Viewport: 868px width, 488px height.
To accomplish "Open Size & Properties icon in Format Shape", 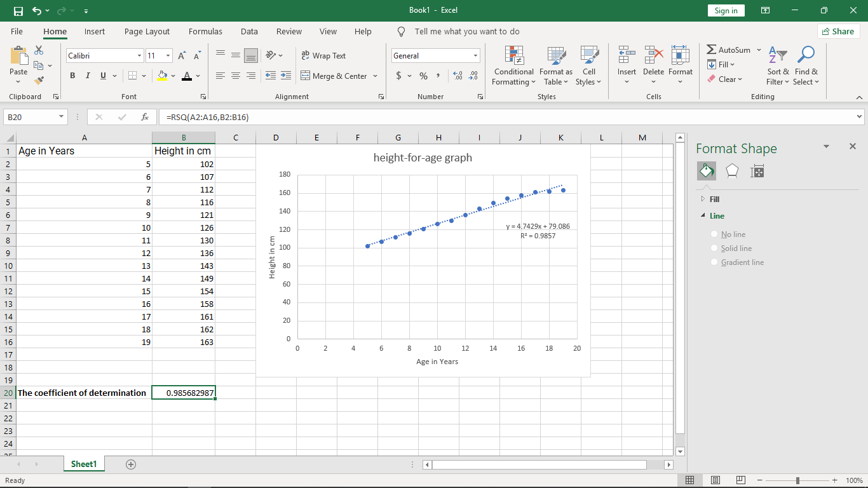I will coord(757,170).
